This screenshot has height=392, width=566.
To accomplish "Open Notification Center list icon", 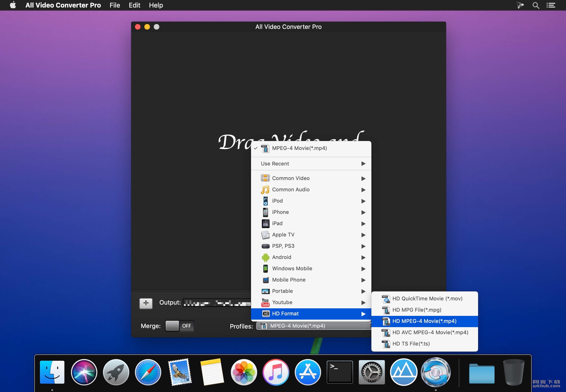I will click(551, 5).
